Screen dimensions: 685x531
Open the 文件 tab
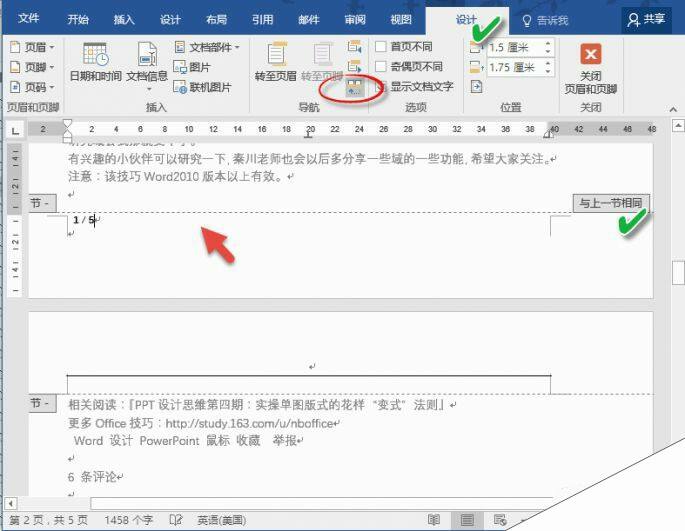pyautogui.click(x=29, y=18)
